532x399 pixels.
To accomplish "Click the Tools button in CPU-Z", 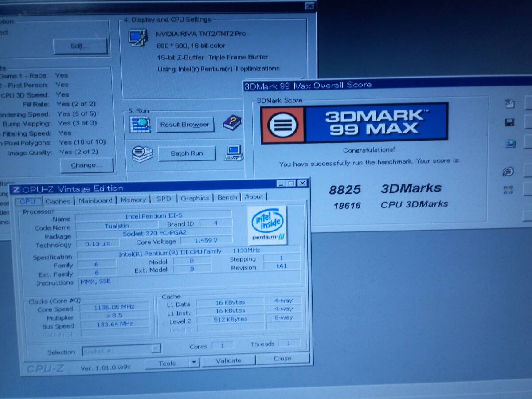I will click(167, 363).
